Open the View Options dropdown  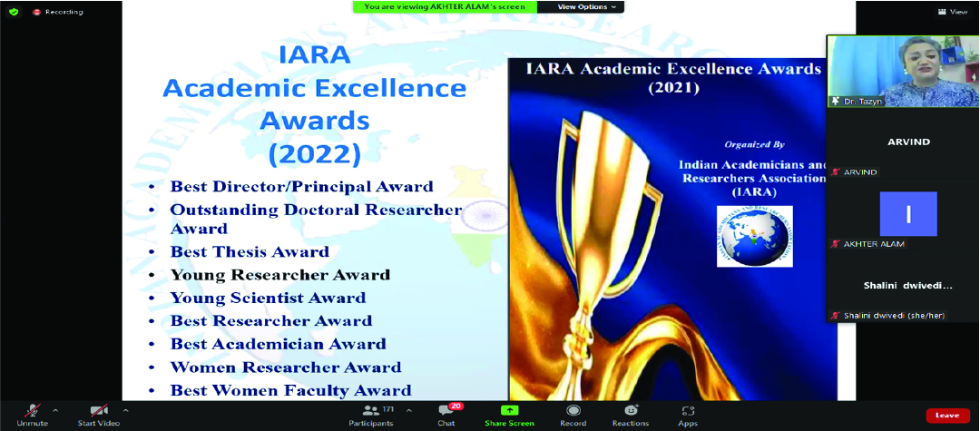tap(586, 7)
